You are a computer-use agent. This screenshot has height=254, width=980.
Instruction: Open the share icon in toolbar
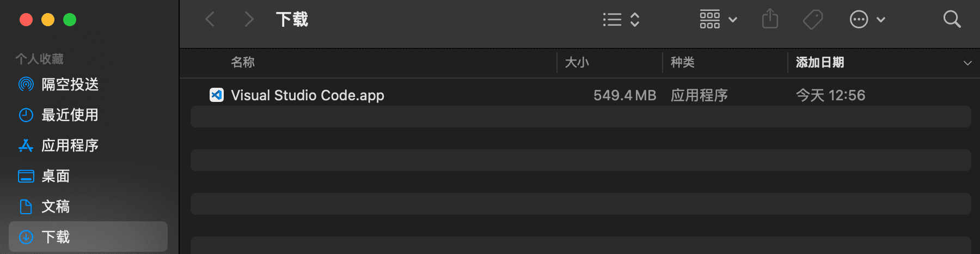pyautogui.click(x=770, y=19)
